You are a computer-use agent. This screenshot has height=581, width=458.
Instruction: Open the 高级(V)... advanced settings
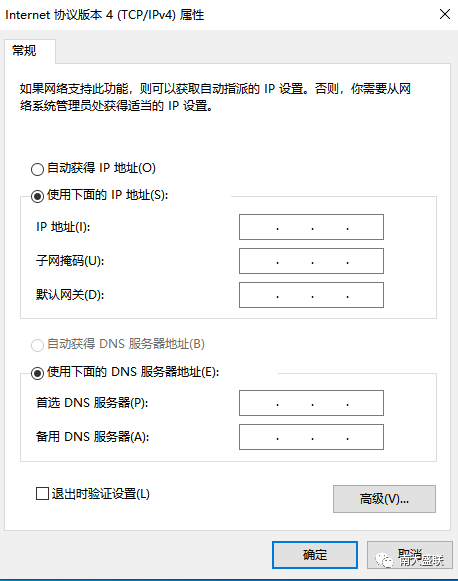384,499
